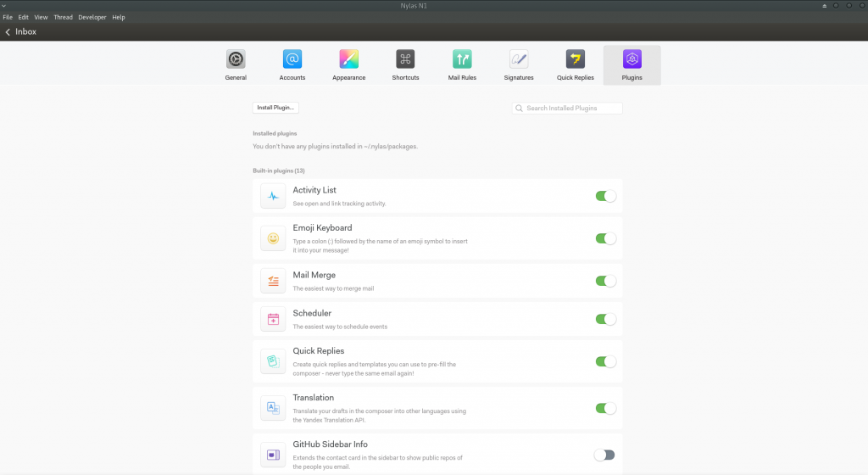Click the search magnifier icon
This screenshot has width=868, height=475.
(519, 109)
